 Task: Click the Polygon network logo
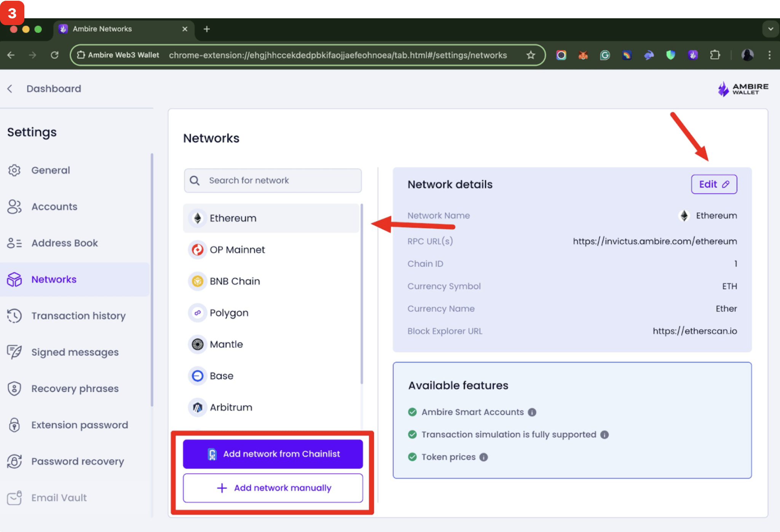tap(197, 312)
